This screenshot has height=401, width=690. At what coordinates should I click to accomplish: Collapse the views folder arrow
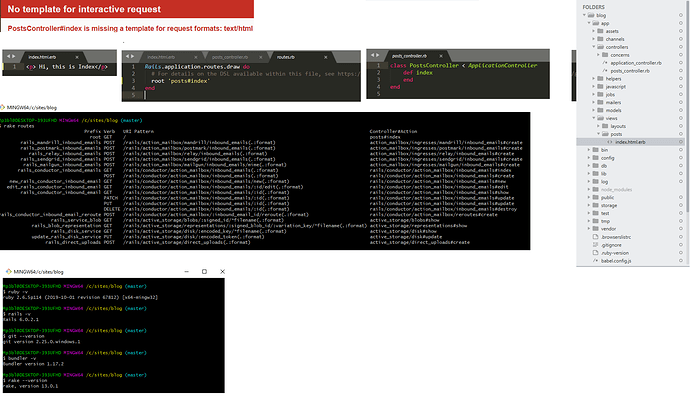point(594,118)
